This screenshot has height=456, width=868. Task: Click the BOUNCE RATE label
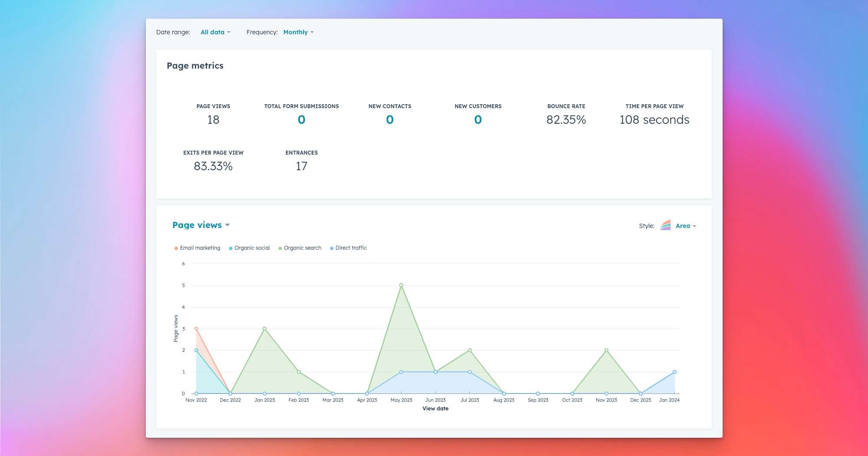(566, 106)
